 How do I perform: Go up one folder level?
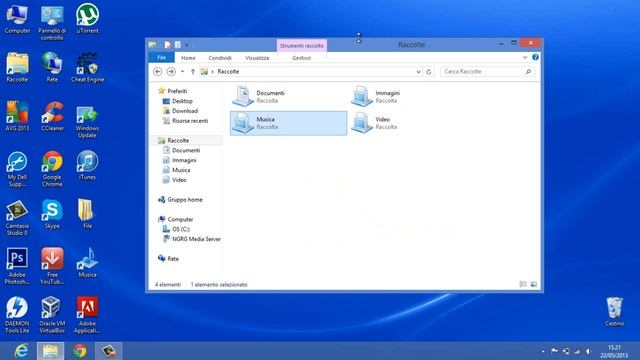pos(193,71)
